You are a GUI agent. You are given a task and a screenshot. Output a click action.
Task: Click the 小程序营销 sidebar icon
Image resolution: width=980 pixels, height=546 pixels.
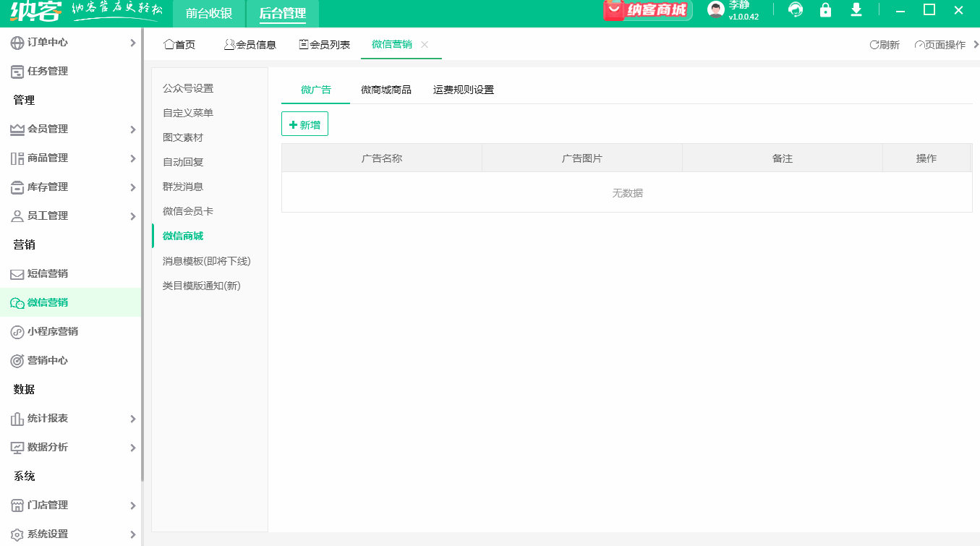tap(16, 331)
